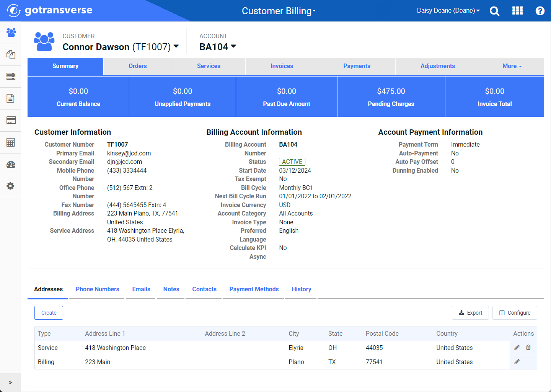Click the Export button
The image size is (551, 392).
point(470,313)
